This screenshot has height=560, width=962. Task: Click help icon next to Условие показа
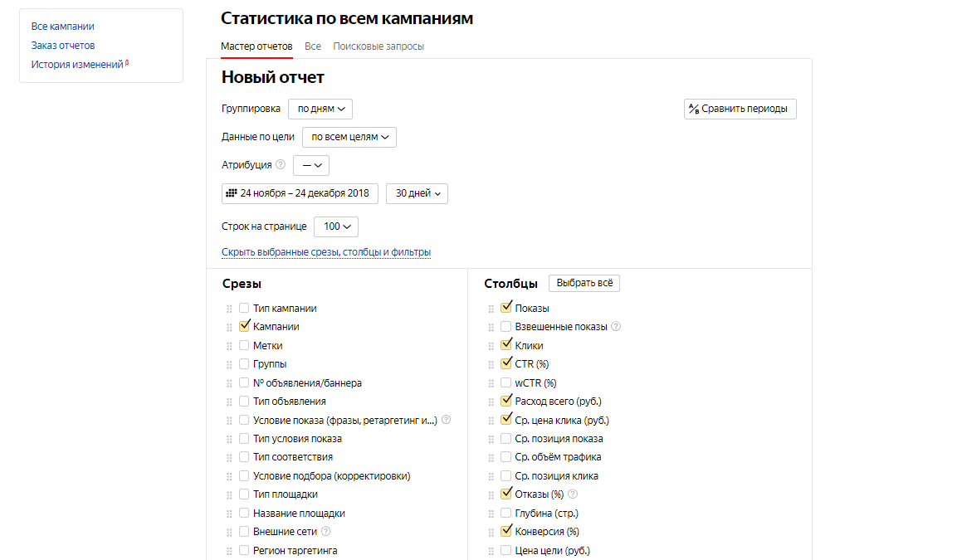(447, 420)
